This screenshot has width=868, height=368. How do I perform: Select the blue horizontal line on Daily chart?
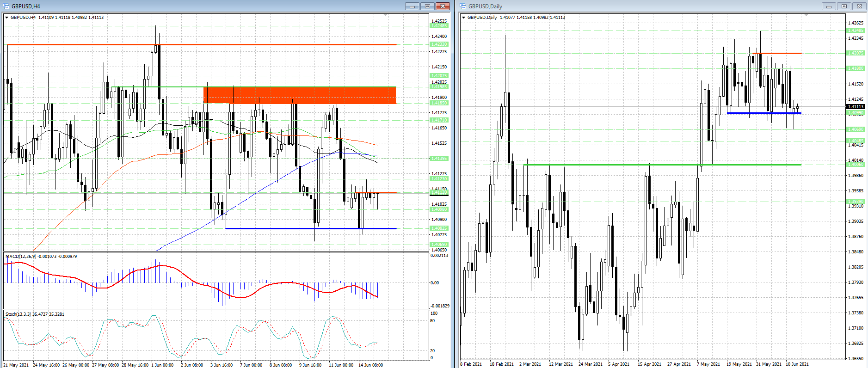[764, 113]
